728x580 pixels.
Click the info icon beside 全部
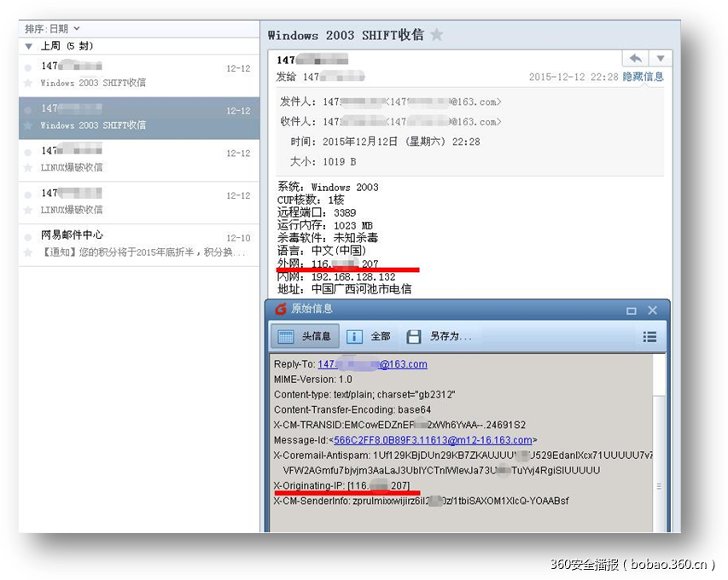pos(354,336)
